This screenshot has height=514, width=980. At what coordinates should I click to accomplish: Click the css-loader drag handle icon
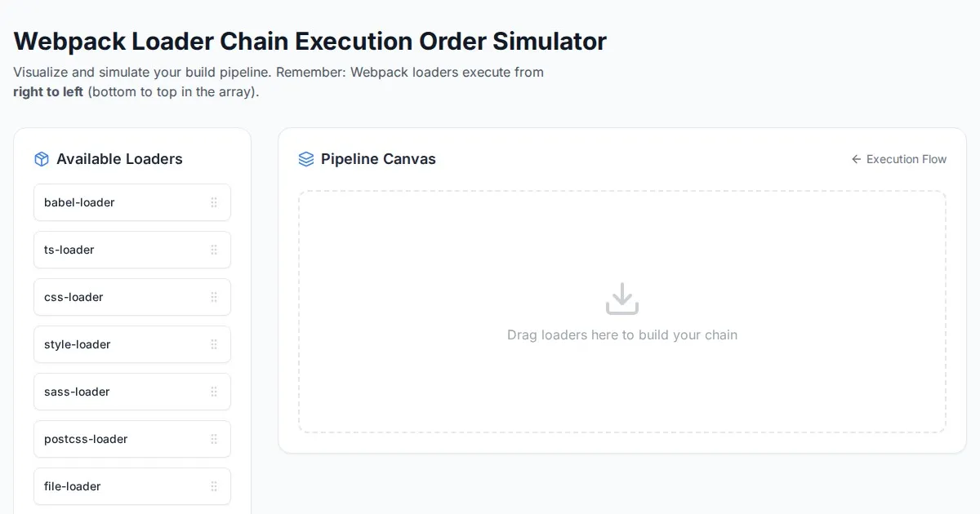coord(214,297)
